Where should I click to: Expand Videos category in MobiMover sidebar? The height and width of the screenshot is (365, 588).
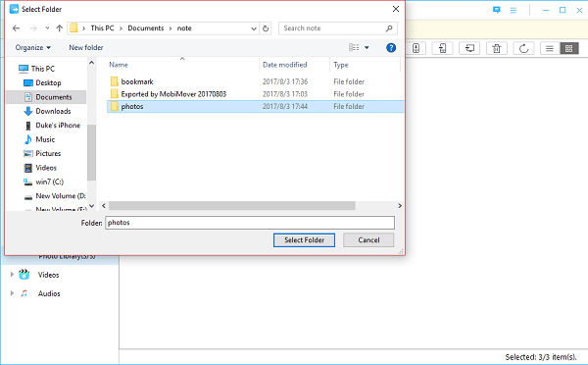click(x=12, y=275)
